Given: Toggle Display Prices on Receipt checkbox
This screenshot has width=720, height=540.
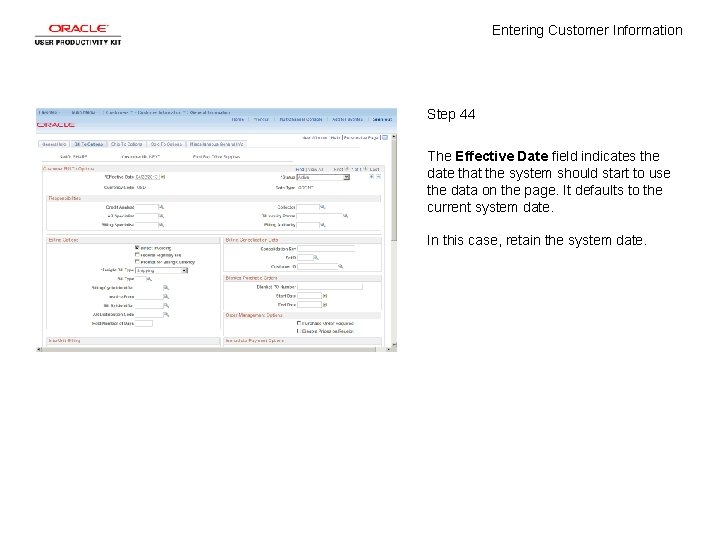Looking at the screenshot, I should (x=298, y=331).
